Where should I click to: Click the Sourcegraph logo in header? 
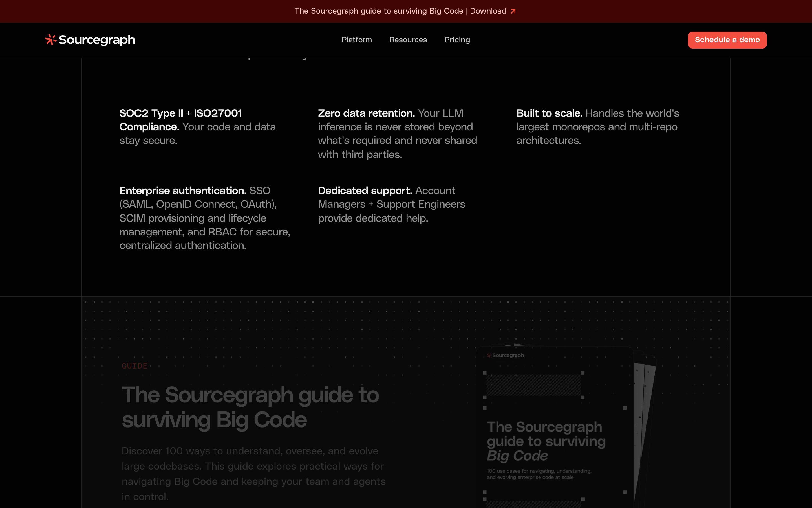tap(90, 40)
